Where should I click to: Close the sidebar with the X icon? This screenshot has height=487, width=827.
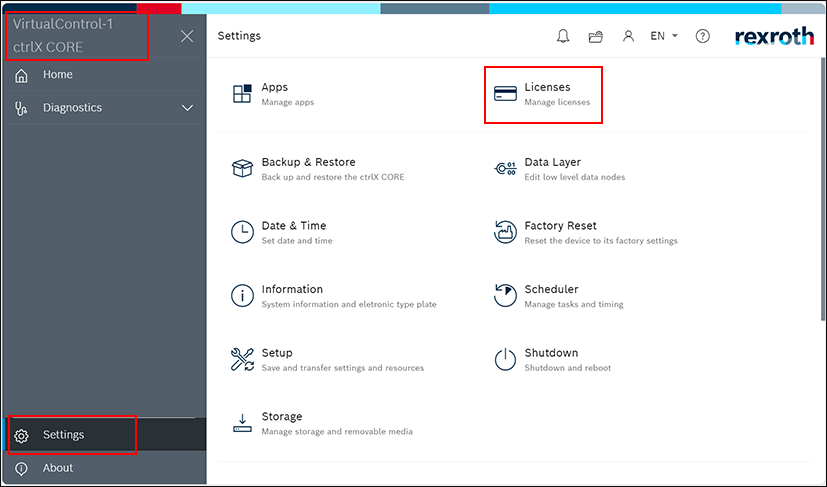coord(187,36)
